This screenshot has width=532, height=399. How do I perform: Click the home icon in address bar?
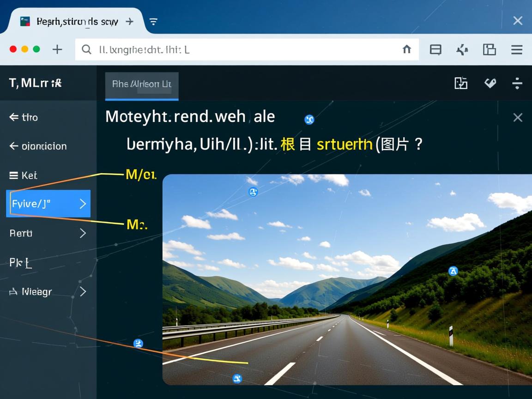(406, 49)
